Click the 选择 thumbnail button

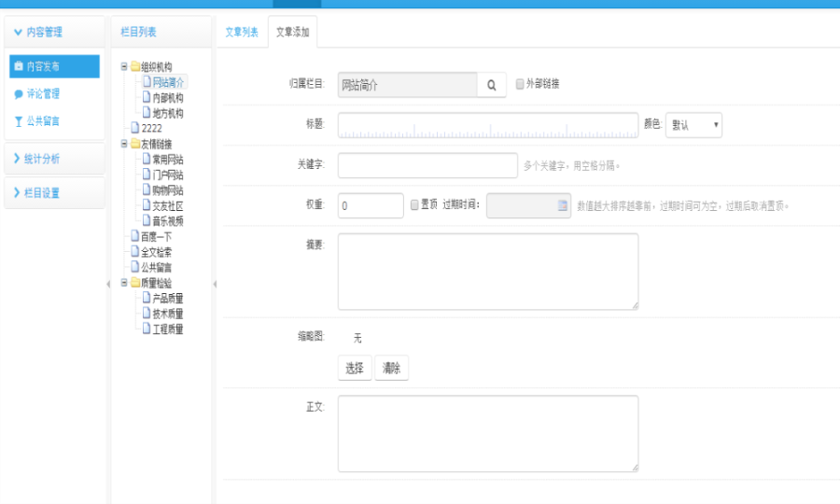tap(355, 368)
